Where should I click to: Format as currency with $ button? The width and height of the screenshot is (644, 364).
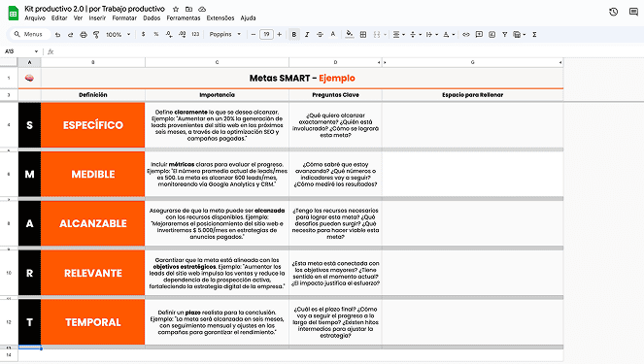(x=144, y=35)
